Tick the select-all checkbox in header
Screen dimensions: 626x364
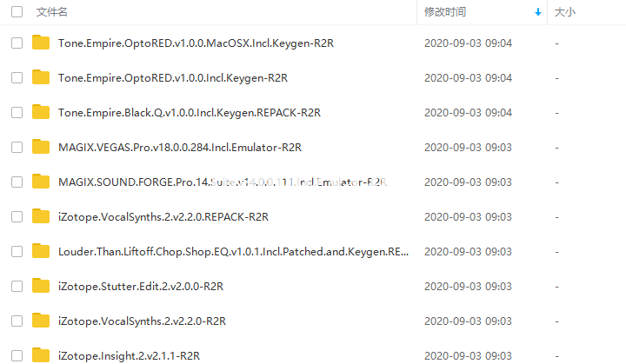pos(17,12)
